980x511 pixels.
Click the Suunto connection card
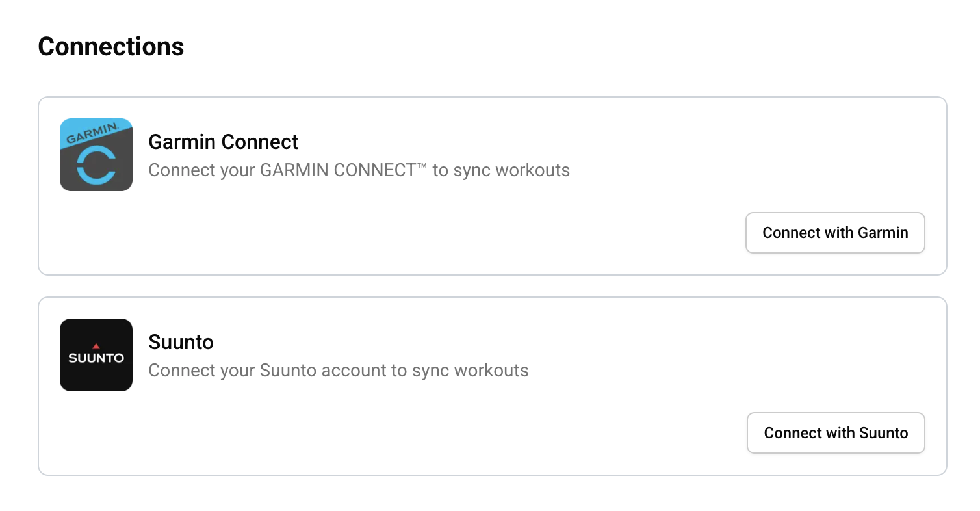click(492, 386)
